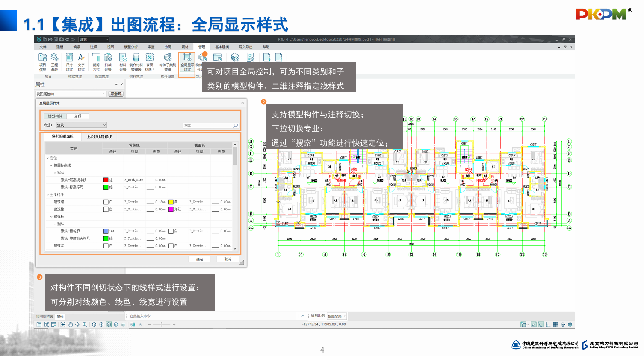Switch to 注释 annotation mode
The image size is (644, 356).
pos(77,116)
